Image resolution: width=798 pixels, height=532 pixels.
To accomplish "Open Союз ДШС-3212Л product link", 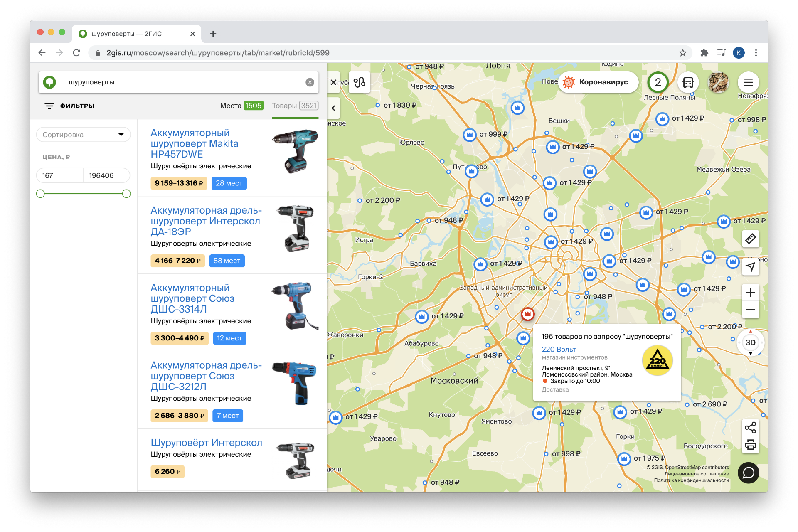I will click(x=206, y=376).
